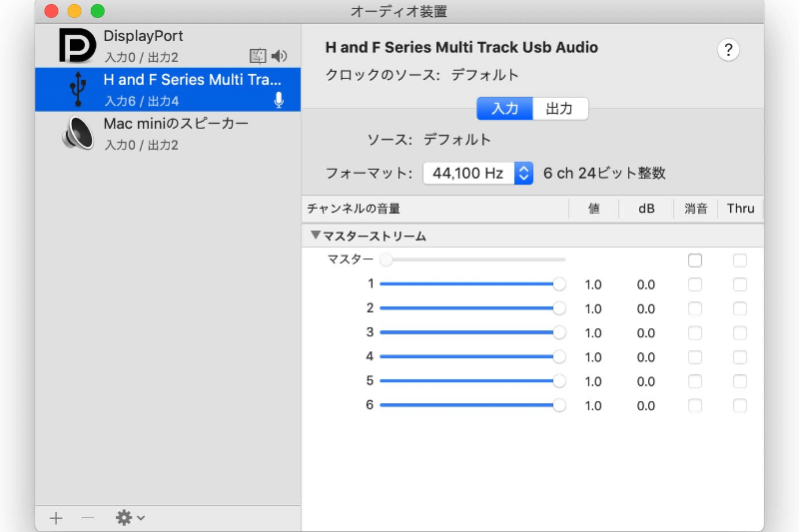The image size is (799, 532).
Task: Click the channel 2 volume slider
Action: coord(472,308)
